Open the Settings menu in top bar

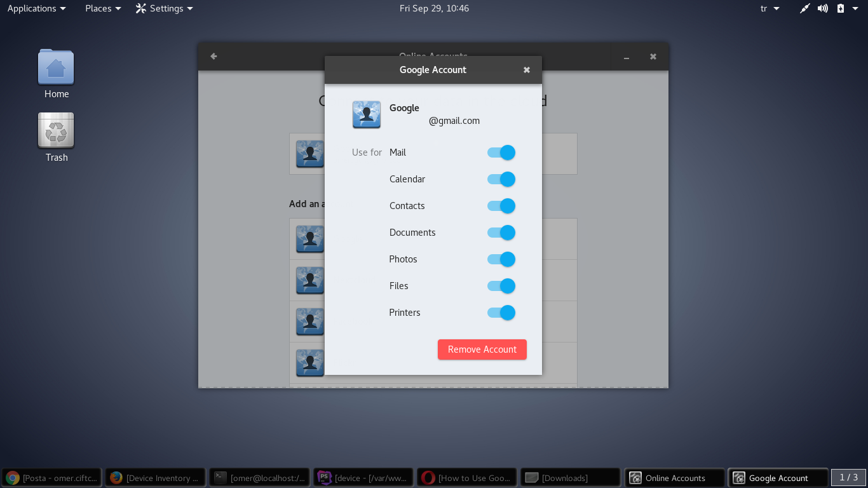click(x=165, y=8)
